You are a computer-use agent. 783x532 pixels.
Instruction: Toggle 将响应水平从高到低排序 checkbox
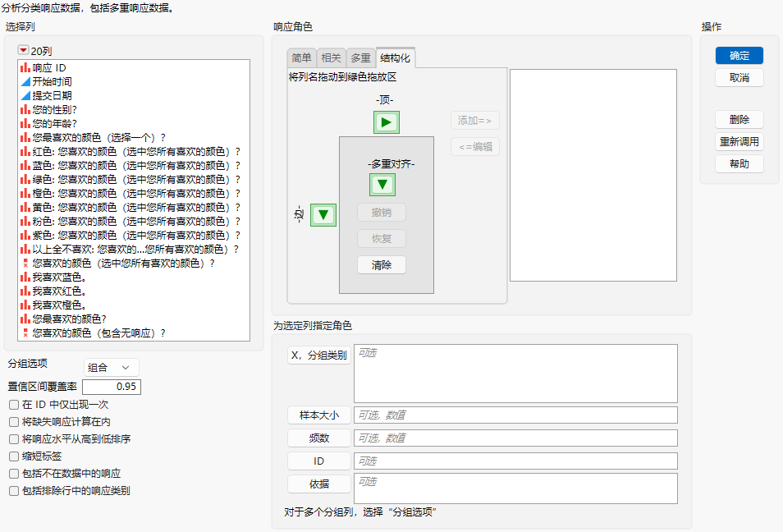click(x=14, y=439)
